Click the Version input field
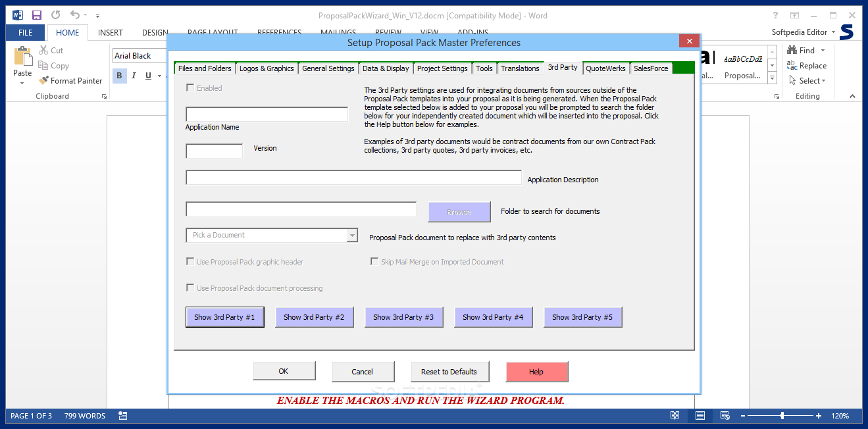The width and height of the screenshot is (868, 429). coord(215,151)
